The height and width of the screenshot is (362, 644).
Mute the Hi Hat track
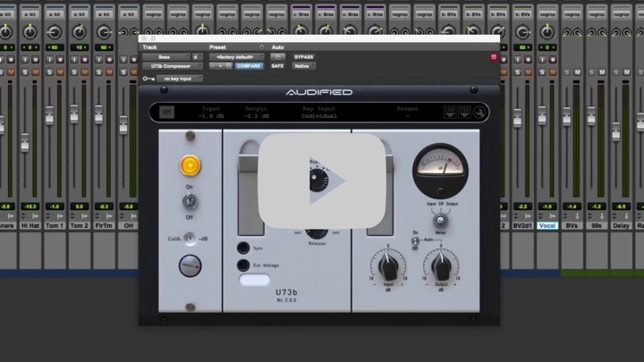click(36, 72)
